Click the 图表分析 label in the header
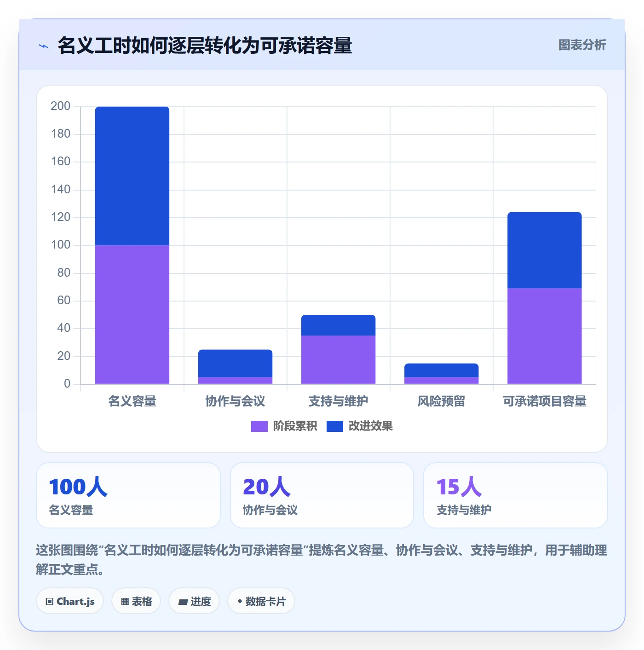The height and width of the screenshot is (650, 644). click(582, 45)
